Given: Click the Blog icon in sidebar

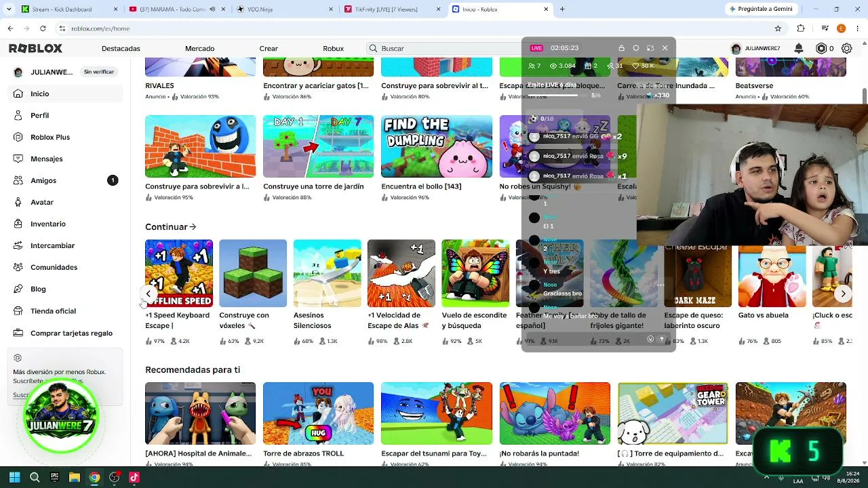Looking at the screenshot, I should (18, 289).
